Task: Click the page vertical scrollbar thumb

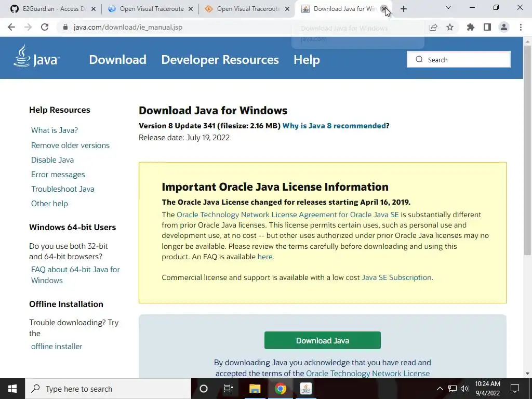Action: point(527,150)
